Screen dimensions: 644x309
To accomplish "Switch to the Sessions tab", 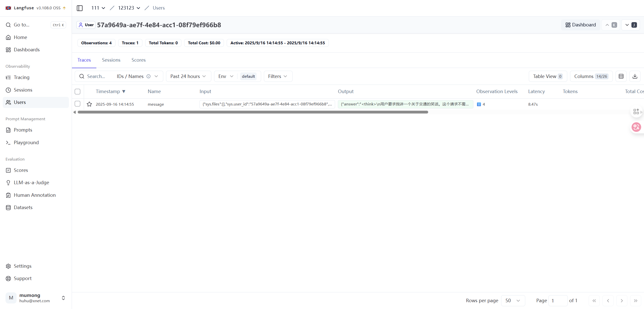I will tap(111, 60).
